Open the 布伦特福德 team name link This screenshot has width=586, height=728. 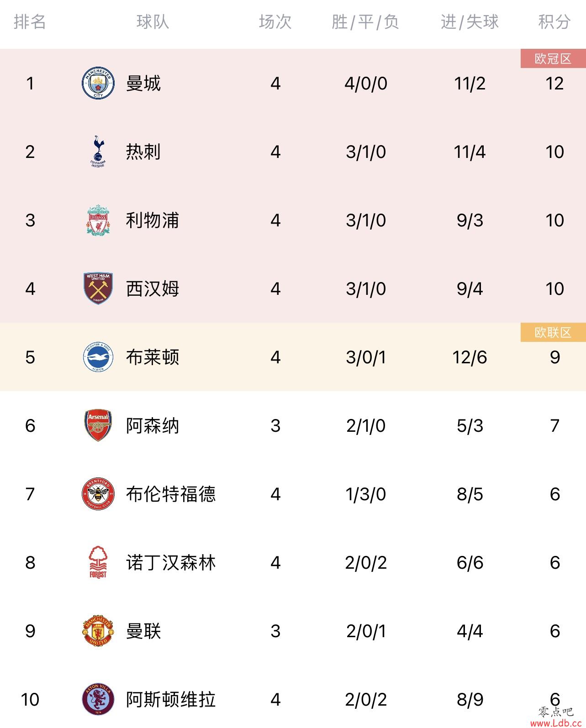(x=171, y=494)
